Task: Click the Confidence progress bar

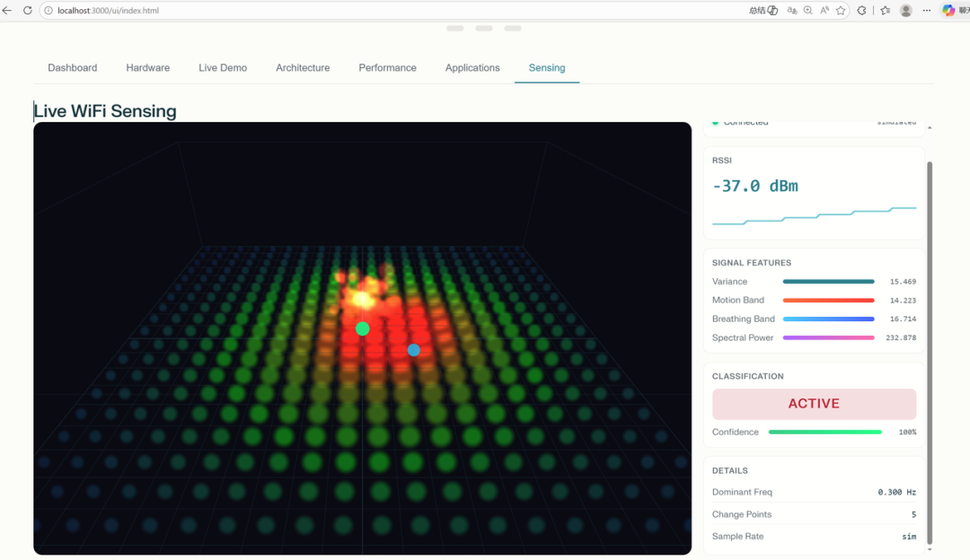Action: click(825, 432)
